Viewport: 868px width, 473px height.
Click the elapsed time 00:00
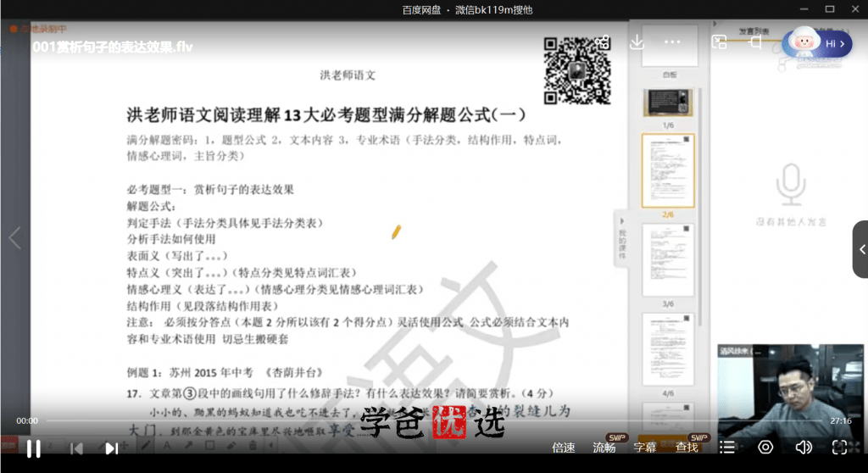click(x=27, y=421)
